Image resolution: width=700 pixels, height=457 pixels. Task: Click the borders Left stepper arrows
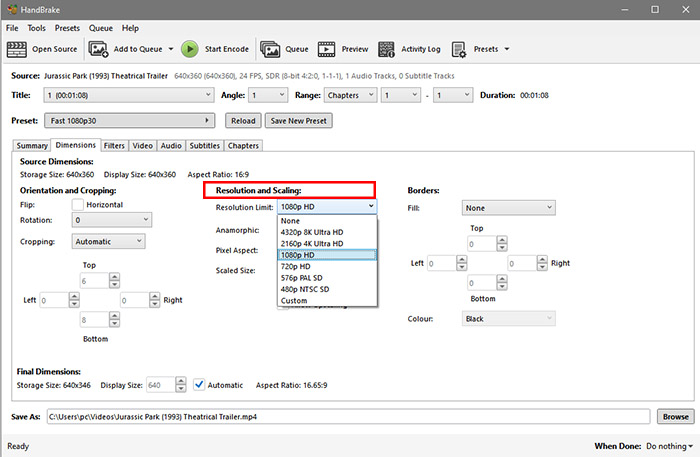coord(462,263)
